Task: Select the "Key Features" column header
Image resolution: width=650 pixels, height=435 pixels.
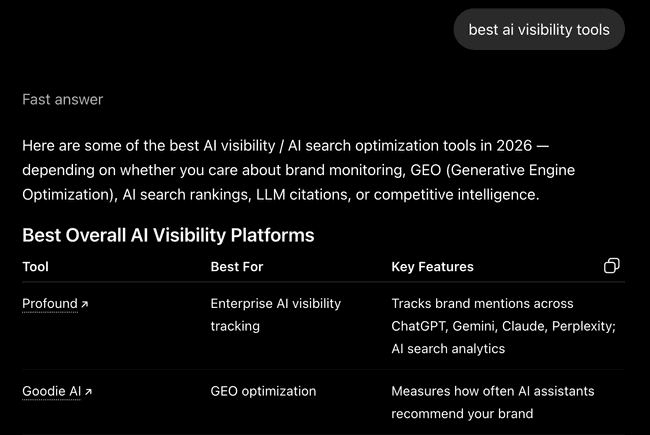Action: [x=432, y=267]
